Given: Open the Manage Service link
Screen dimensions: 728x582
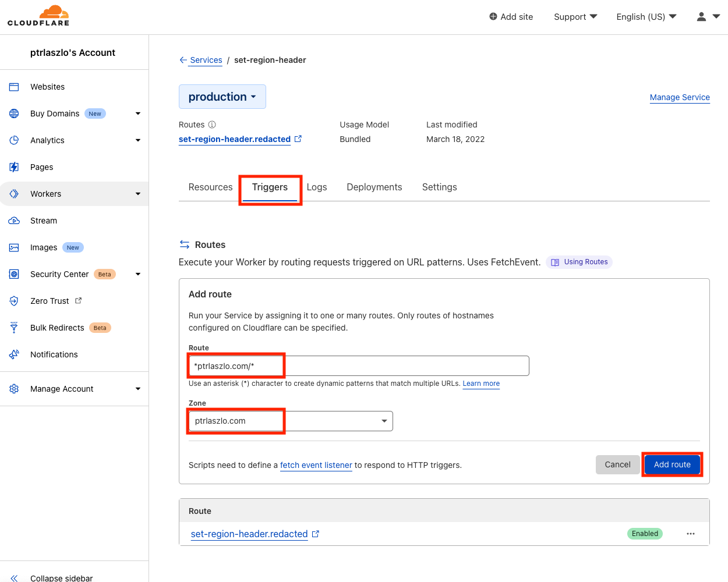Looking at the screenshot, I should (x=680, y=97).
